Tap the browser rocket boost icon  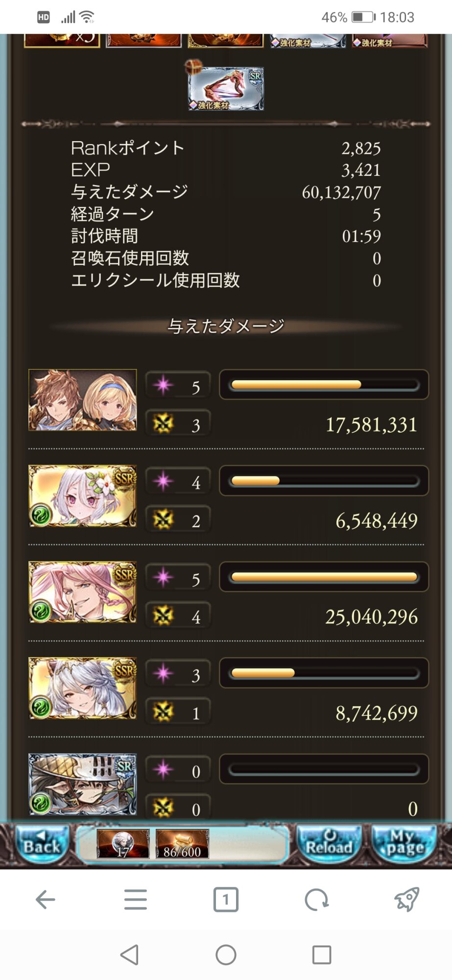407,899
